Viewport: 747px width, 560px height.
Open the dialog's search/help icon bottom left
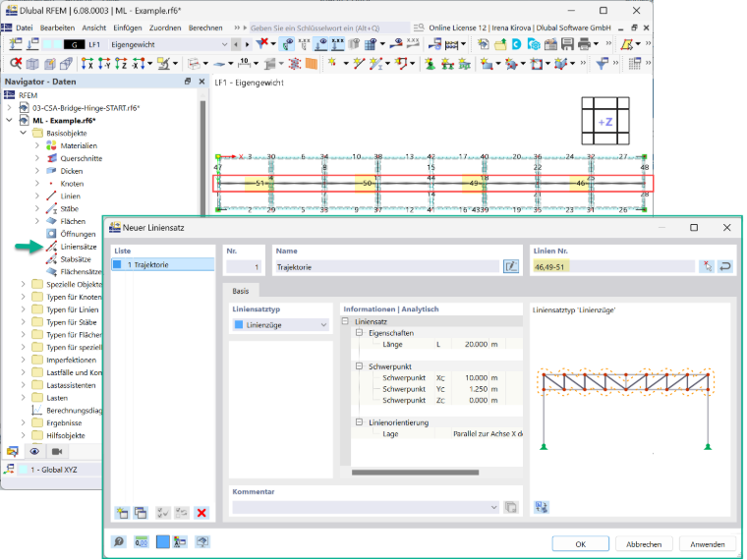[119, 542]
